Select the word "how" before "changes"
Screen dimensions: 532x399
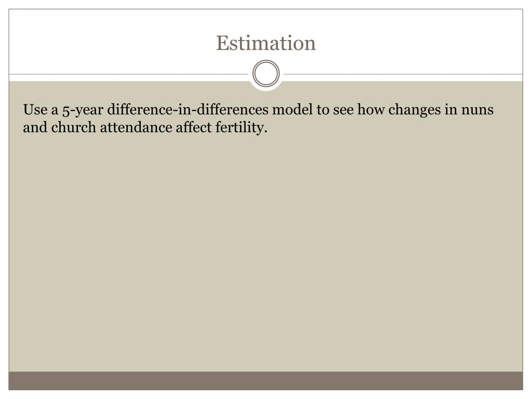(371, 110)
